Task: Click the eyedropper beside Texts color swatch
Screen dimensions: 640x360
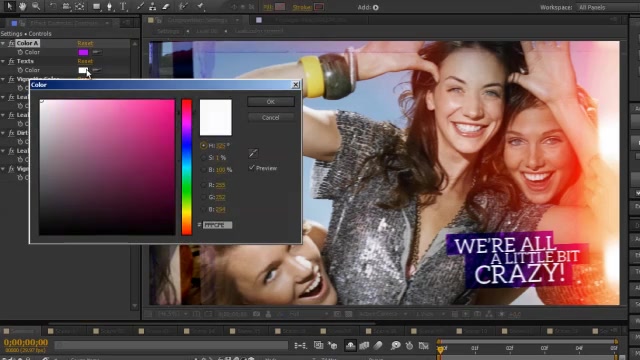Action: [97, 70]
